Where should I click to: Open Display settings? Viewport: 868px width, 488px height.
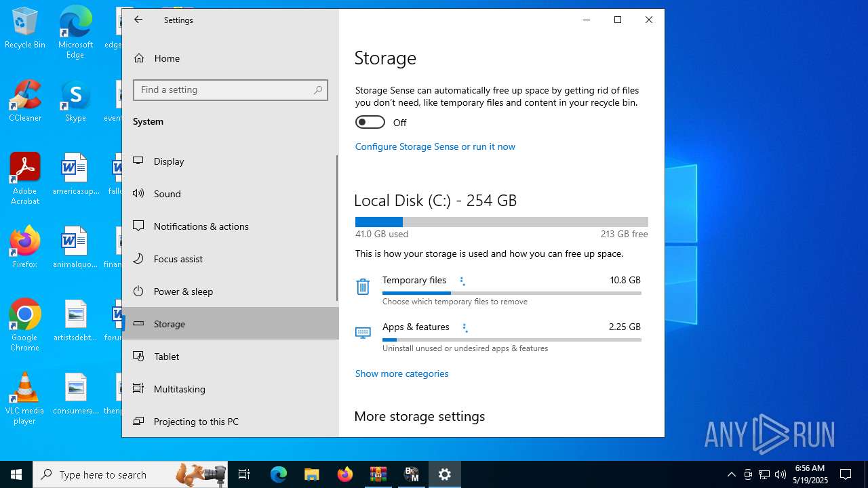point(231,161)
